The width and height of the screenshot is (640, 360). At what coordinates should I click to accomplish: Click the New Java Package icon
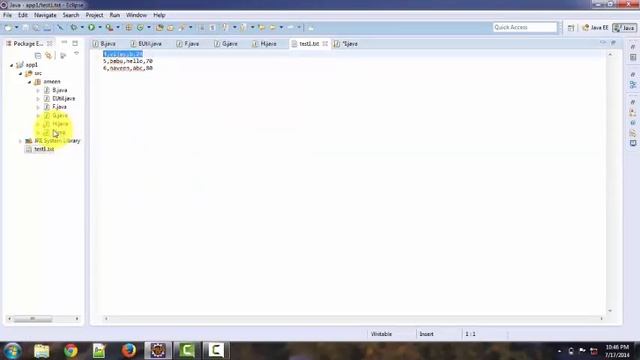click(x=129, y=28)
